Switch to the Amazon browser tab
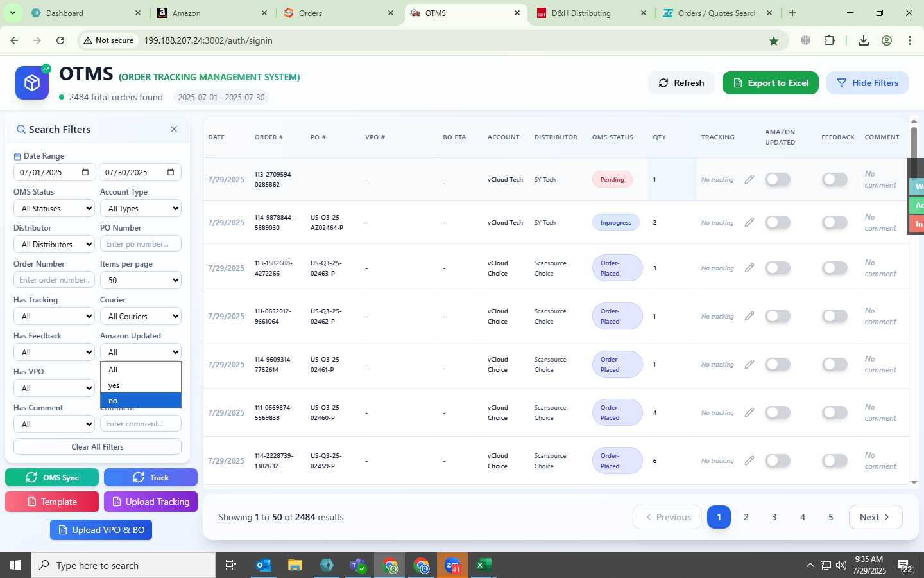 click(212, 13)
